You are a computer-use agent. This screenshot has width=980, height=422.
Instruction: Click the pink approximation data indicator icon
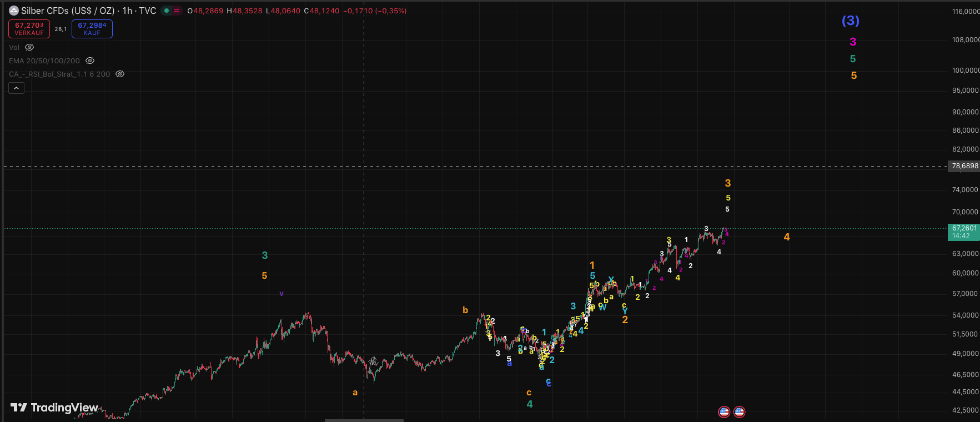coord(177,11)
